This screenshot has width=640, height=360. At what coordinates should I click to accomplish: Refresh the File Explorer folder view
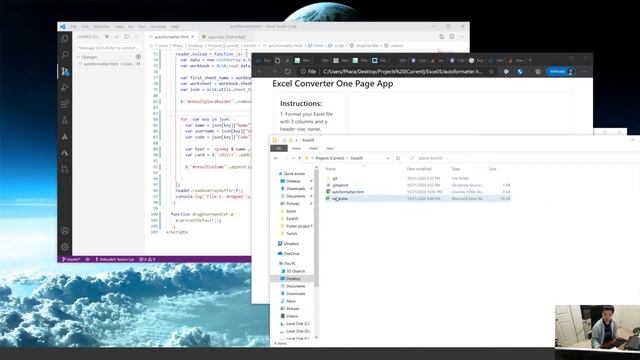[398, 158]
